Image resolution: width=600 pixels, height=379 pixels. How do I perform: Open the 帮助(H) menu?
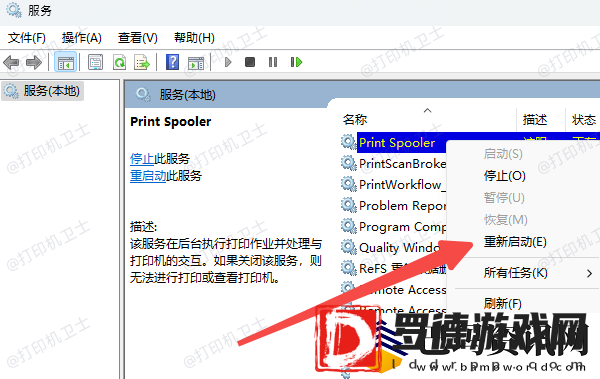(x=194, y=38)
